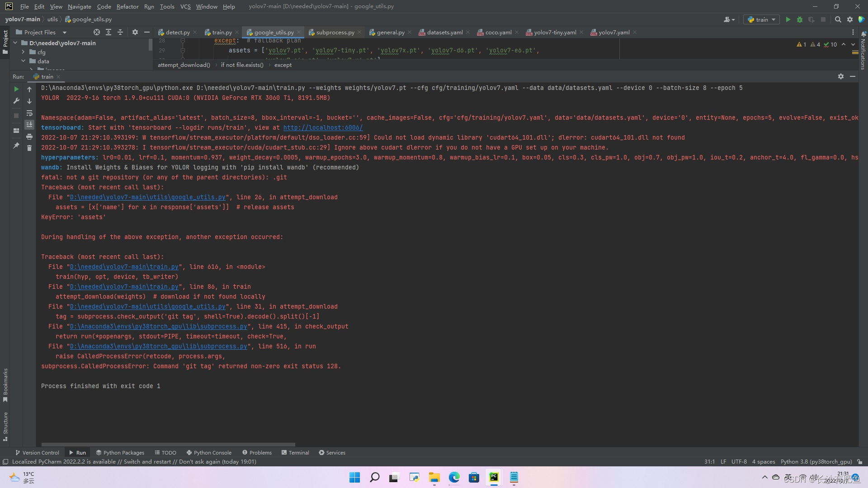Open the Project Files view dropdown
The image size is (868, 488).
coord(64,33)
